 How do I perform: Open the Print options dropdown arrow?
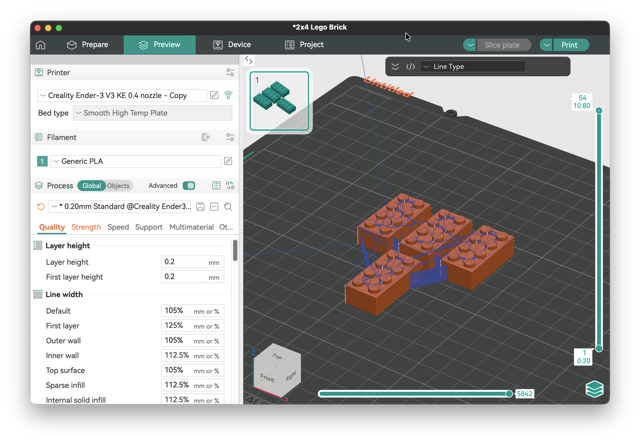click(x=547, y=45)
